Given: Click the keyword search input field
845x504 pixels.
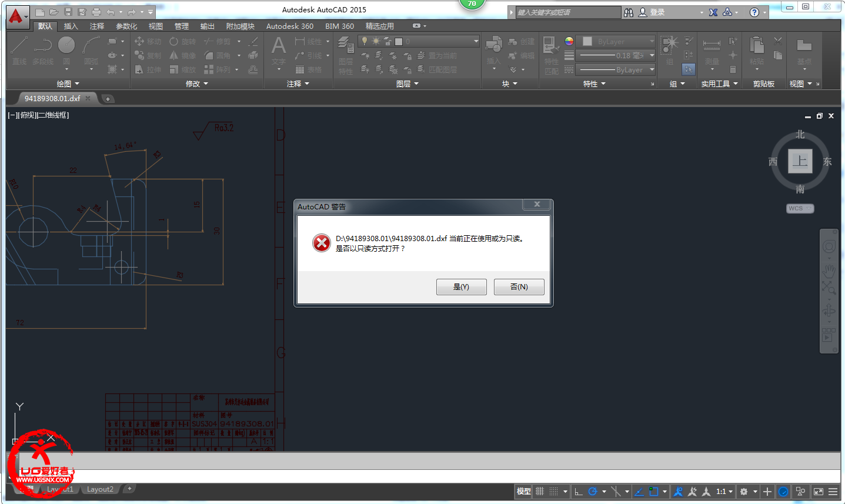Looking at the screenshot, I should pos(568,12).
